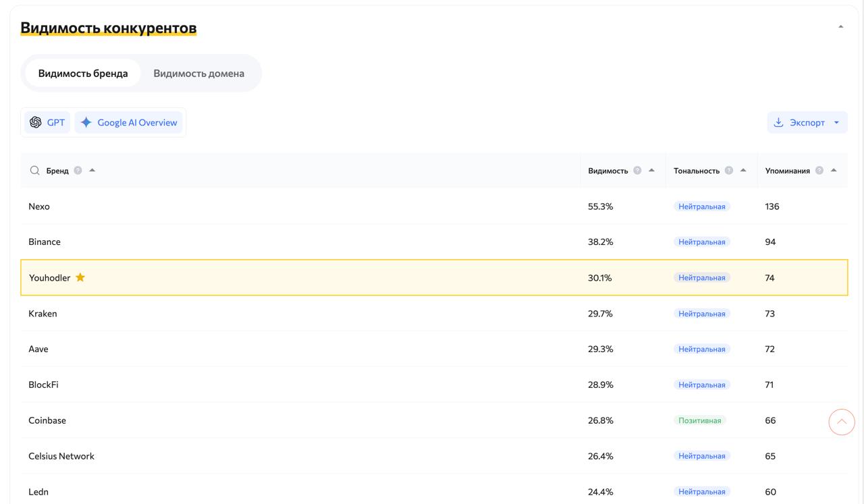Screen dimensions: 864x504
Task: Toggle the GPT source filter
Action: tap(47, 122)
